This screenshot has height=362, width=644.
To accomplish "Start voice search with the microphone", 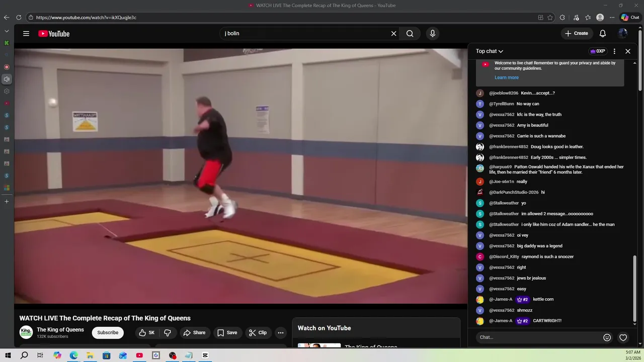I will 432,34.
